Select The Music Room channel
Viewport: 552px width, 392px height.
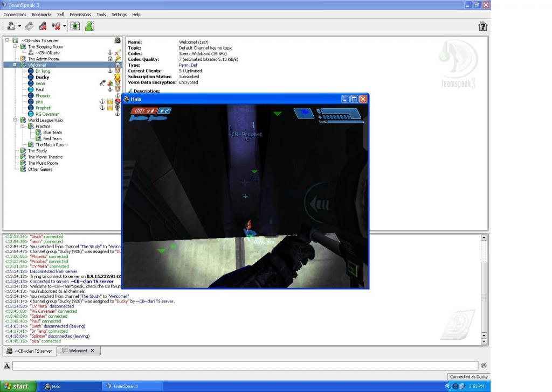point(43,163)
